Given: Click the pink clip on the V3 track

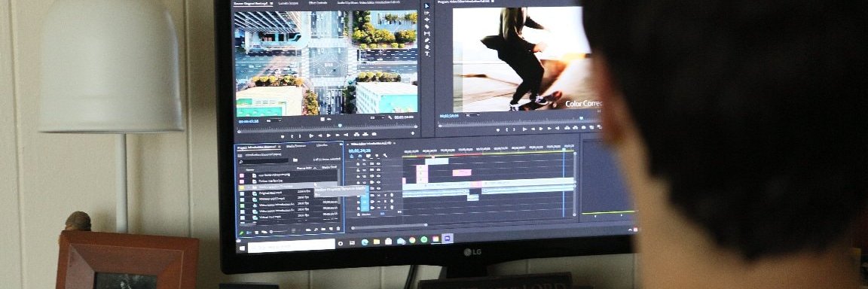Looking at the screenshot, I should [x=461, y=172].
